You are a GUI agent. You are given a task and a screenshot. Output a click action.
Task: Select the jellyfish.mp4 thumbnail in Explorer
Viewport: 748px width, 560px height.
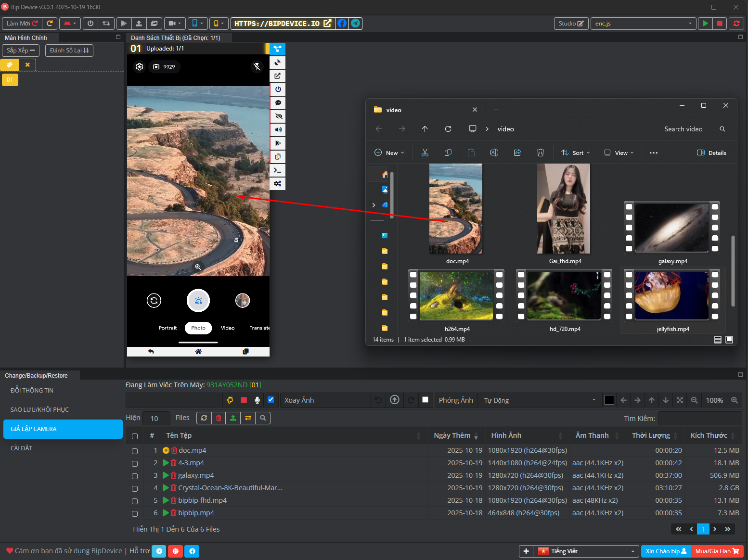[671, 295]
